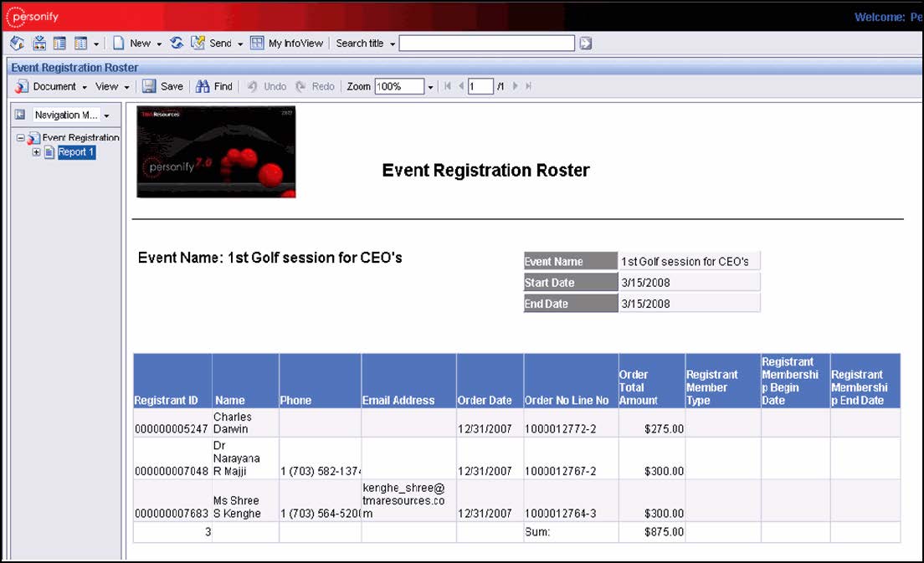Click the Refresh arrows icon beside New

pos(177,44)
